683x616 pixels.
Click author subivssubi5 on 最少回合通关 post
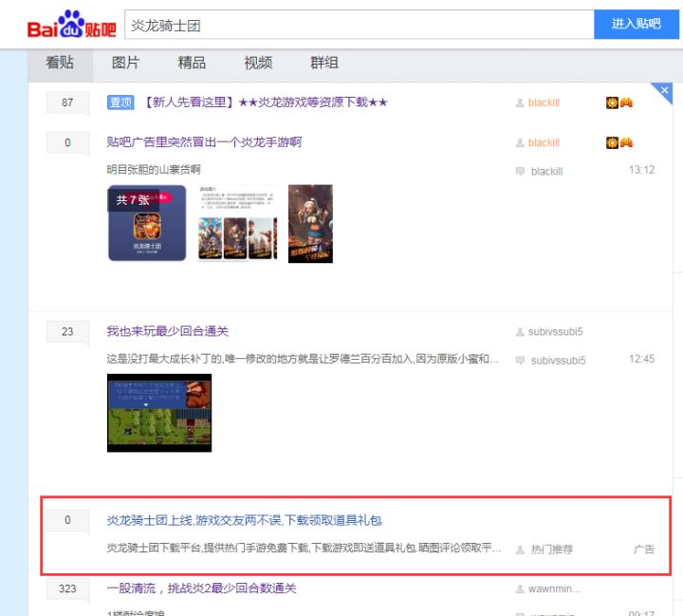[x=555, y=332]
